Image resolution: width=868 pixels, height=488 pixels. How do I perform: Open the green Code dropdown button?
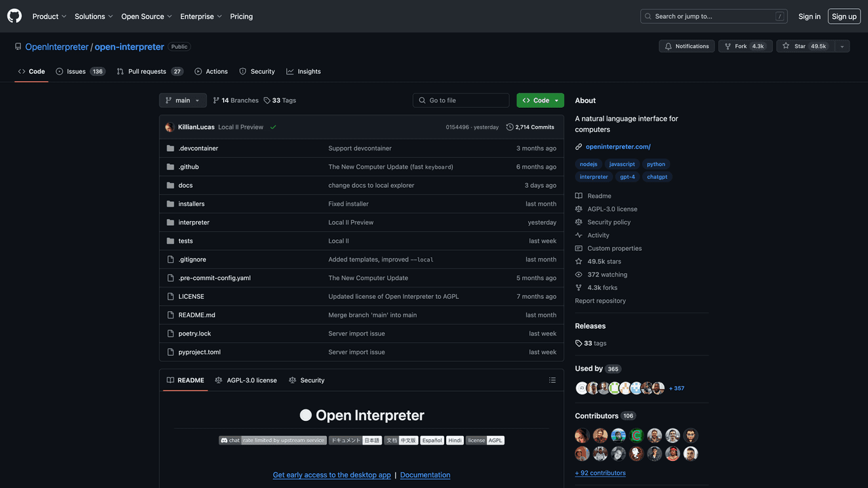pyautogui.click(x=540, y=100)
